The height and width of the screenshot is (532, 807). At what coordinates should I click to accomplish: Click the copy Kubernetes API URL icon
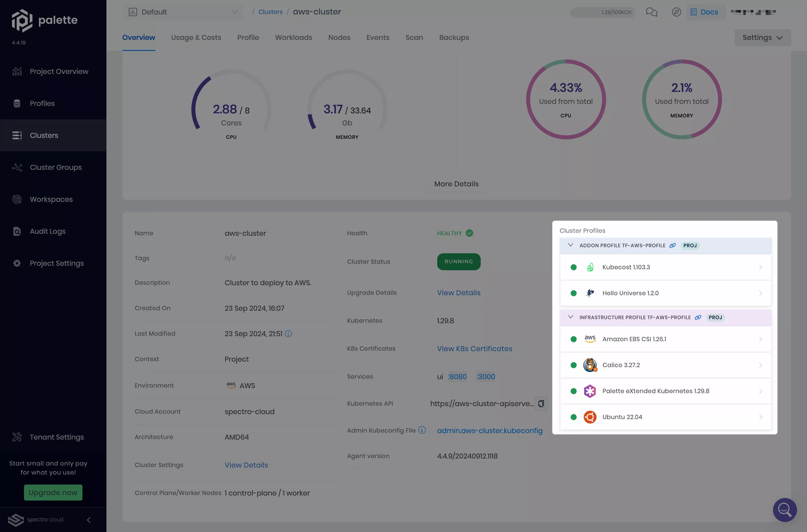point(541,403)
